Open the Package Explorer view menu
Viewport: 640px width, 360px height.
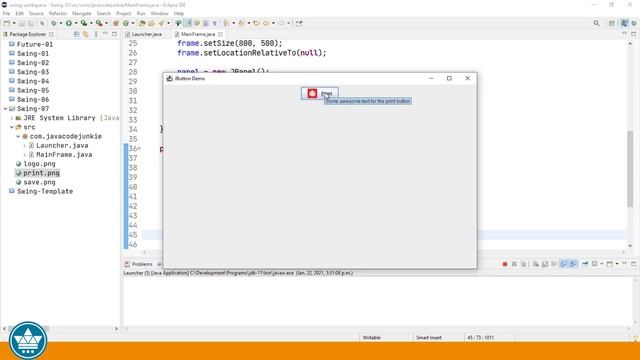(96, 34)
